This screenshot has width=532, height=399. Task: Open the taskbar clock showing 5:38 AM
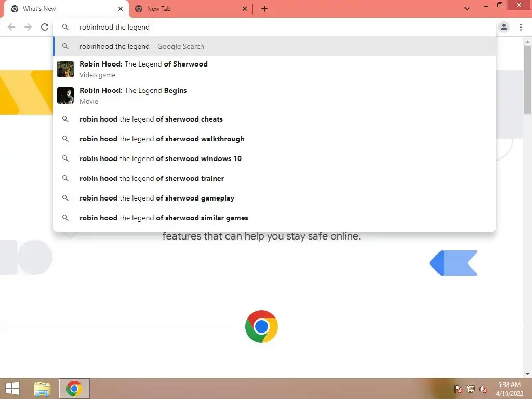[x=509, y=389]
